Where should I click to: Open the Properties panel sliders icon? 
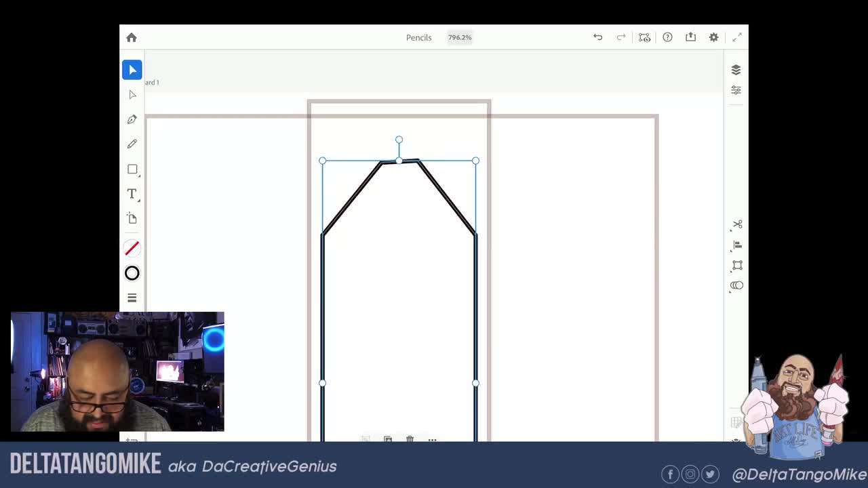pos(736,90)
